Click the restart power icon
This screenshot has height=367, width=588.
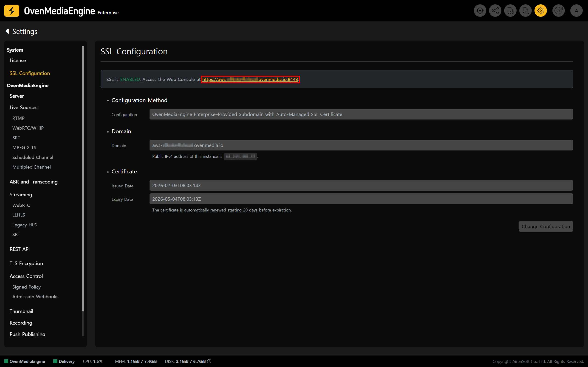558,11
